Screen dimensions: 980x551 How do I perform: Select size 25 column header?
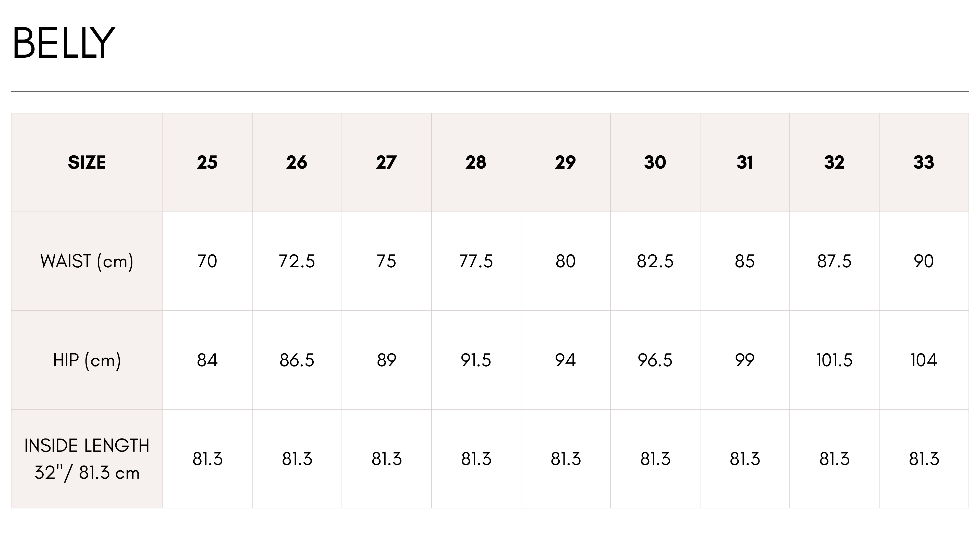coord(207,162)
